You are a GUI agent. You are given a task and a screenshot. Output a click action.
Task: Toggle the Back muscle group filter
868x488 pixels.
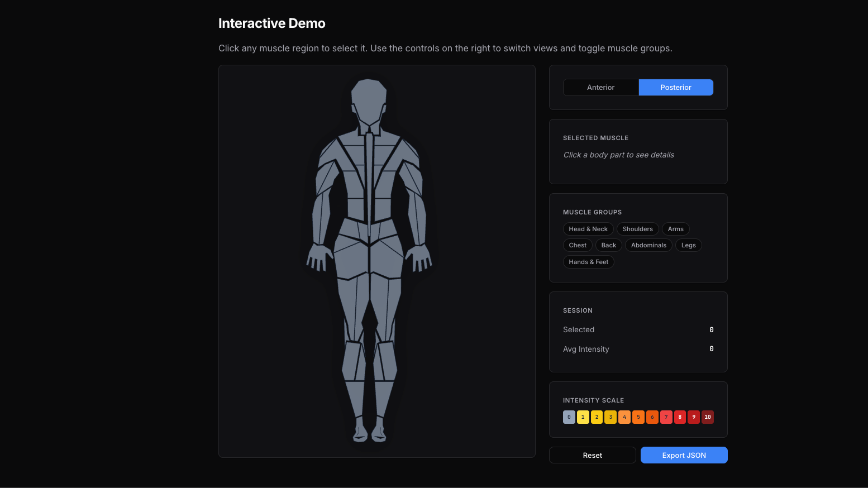pyautogui.click(x=608, y=245)
